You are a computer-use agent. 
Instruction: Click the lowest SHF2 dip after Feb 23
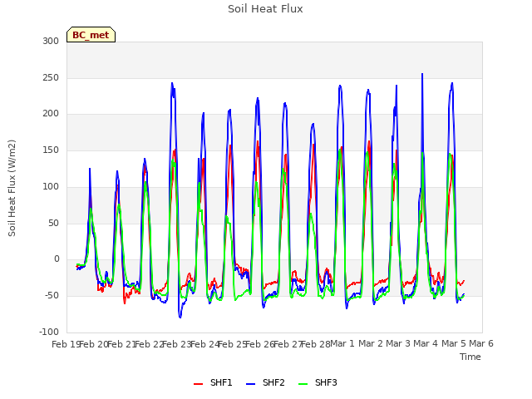click(180, 317)
